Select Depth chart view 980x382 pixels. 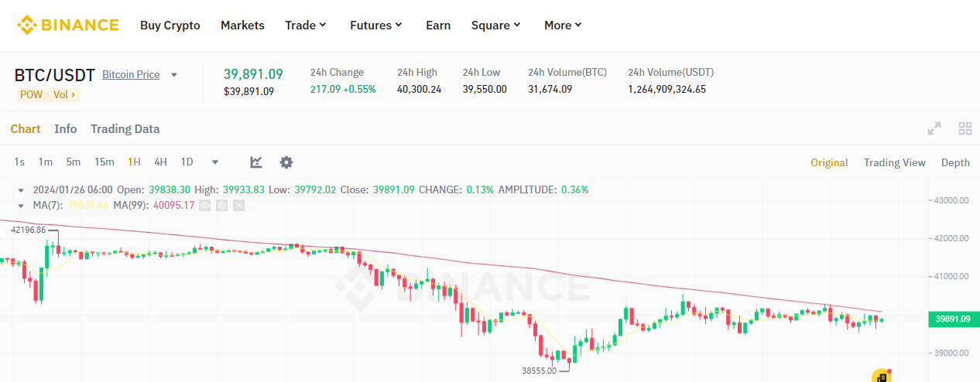click(955, 162)
